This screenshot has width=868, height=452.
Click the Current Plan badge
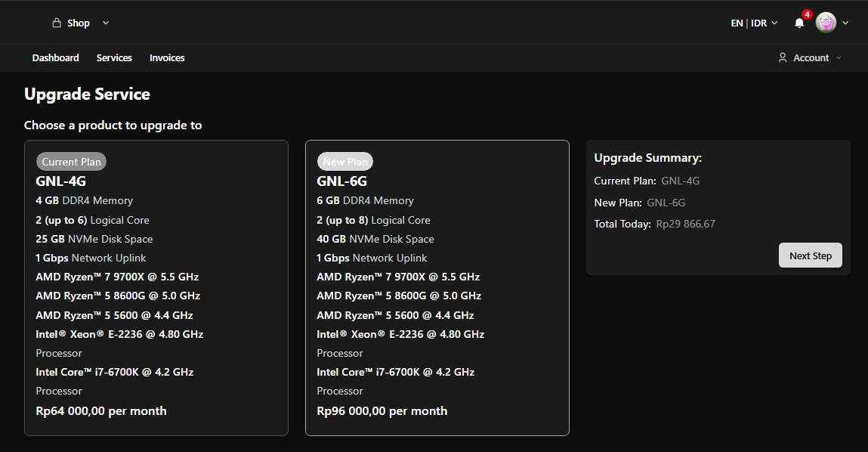[71, 162]
